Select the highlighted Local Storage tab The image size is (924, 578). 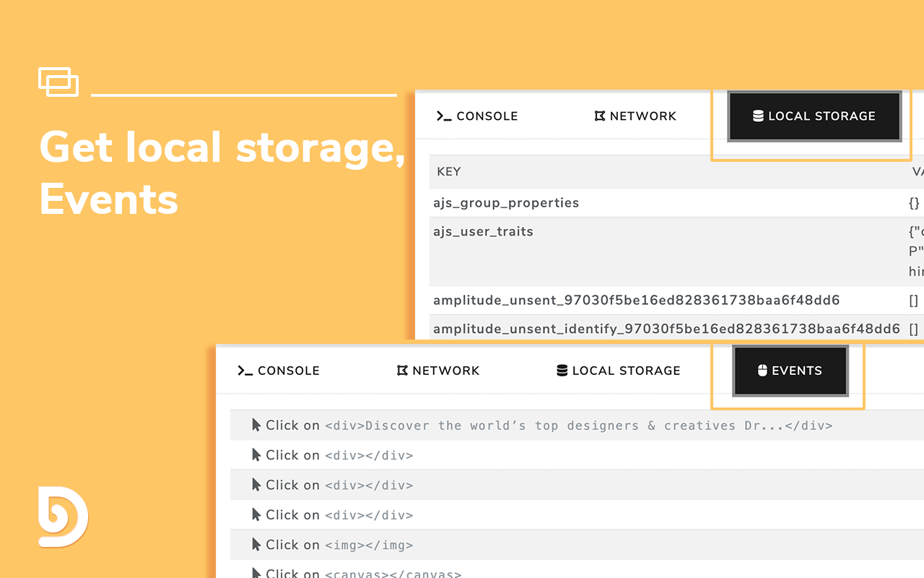point(814,116)
